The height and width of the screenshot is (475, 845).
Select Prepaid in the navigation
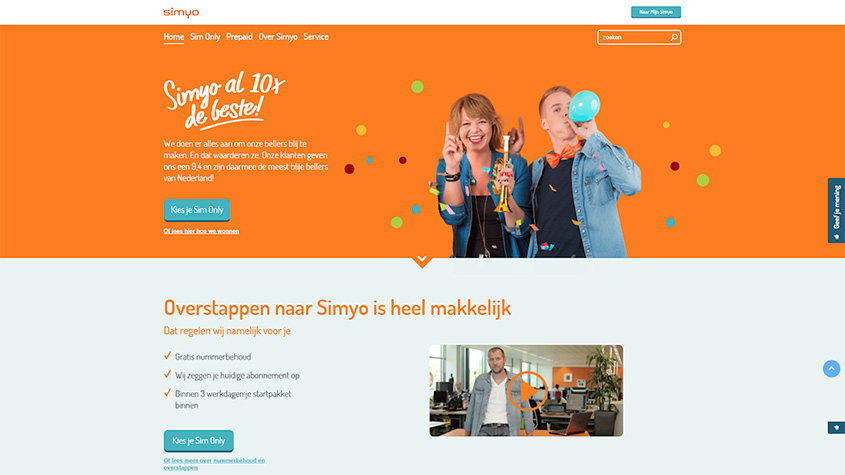coord(239,37)
